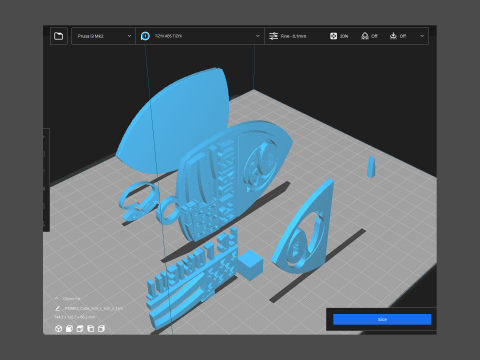Screen dimensions: 480x360
Task: Click the extruder material circle icon
Action: 145,36
